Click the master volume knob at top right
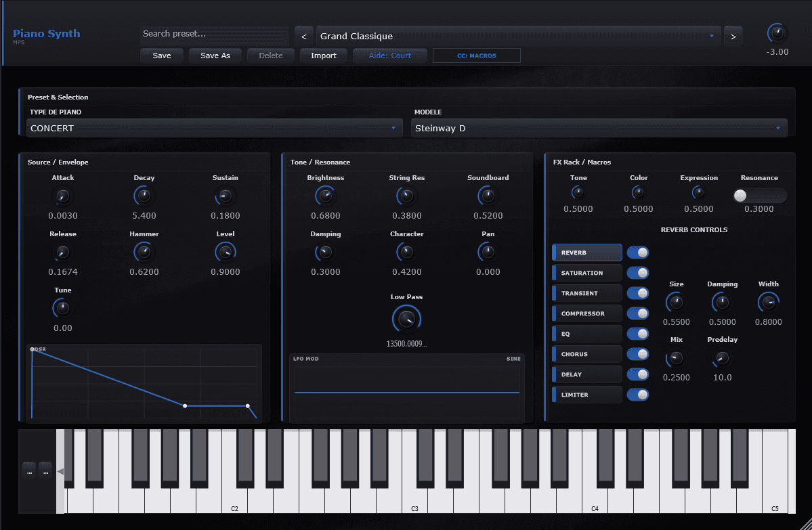This screenshot has width=812, height=530. pyautogui.click(x=777, y=33)
